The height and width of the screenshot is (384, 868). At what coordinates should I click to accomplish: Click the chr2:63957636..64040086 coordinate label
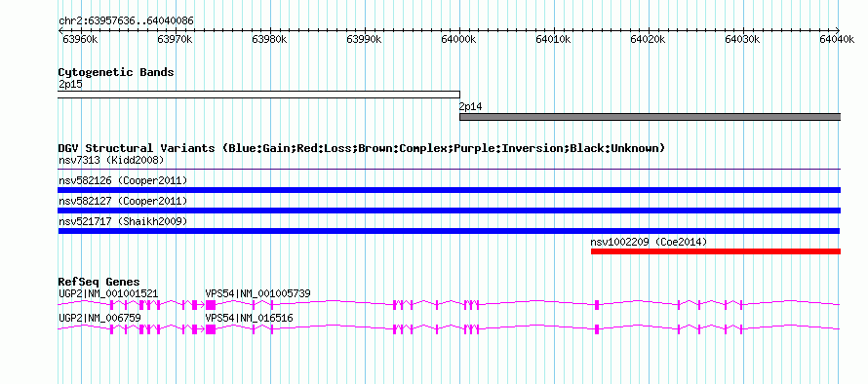click(x=126, y=21)
